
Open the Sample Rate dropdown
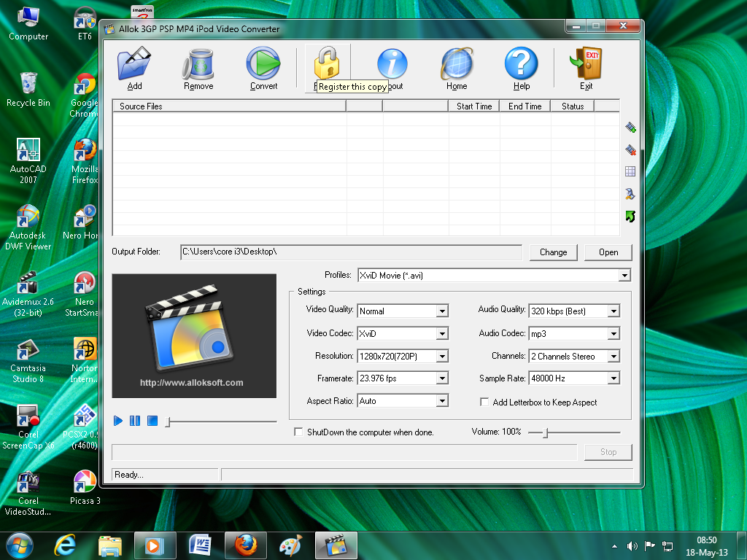614,378
